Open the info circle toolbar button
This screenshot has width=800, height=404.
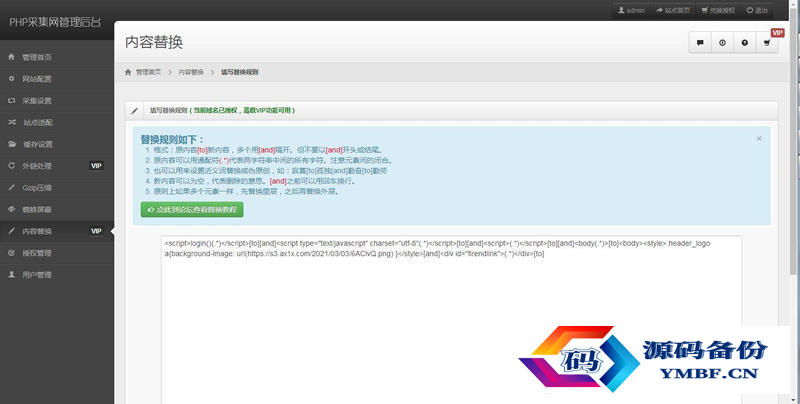(722, 43)
